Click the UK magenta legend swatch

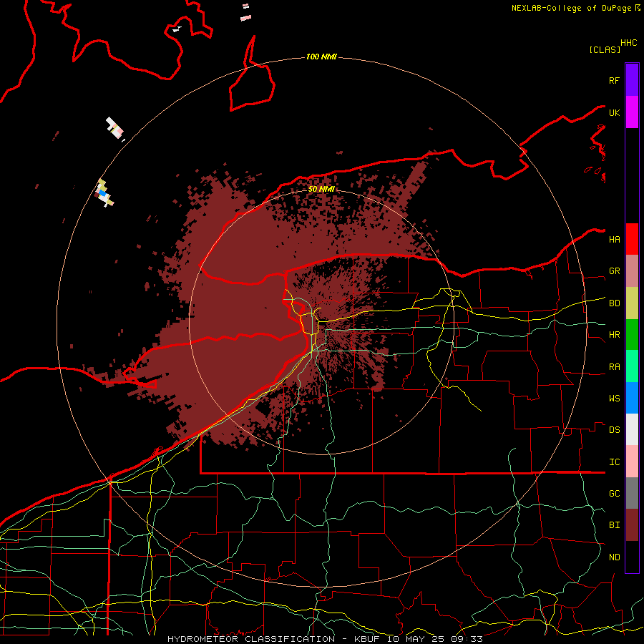(632, 112)
